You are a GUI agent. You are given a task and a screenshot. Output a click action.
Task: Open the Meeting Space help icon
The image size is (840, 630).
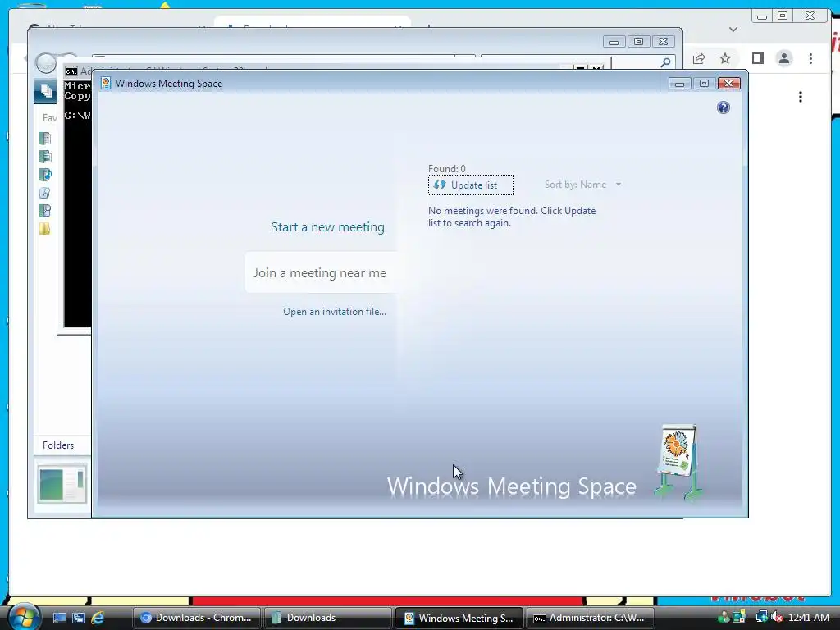(724, 107)
